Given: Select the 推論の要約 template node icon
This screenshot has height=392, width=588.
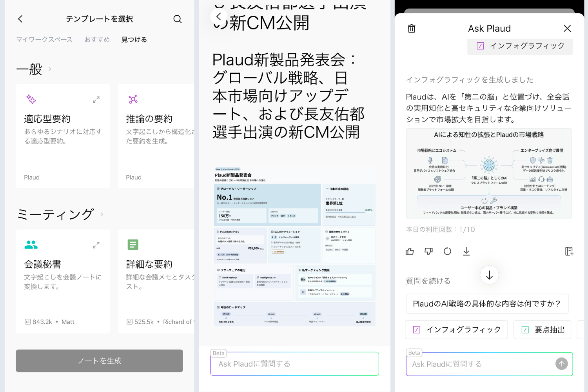Looking at the screenshot, I should [133, 99].
